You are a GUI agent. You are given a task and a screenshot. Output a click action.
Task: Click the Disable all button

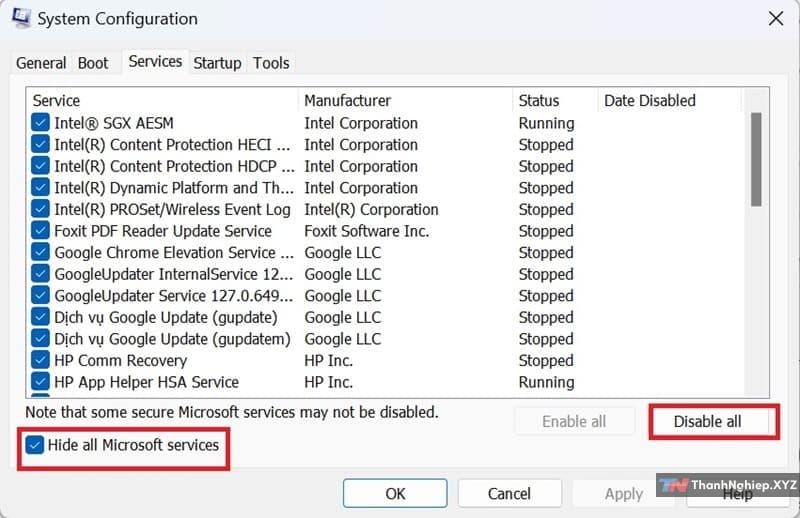coord(707,422)
